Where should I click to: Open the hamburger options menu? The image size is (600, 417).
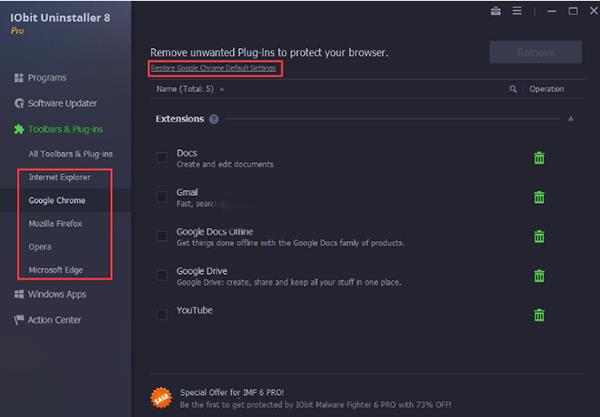click(517, 11)
